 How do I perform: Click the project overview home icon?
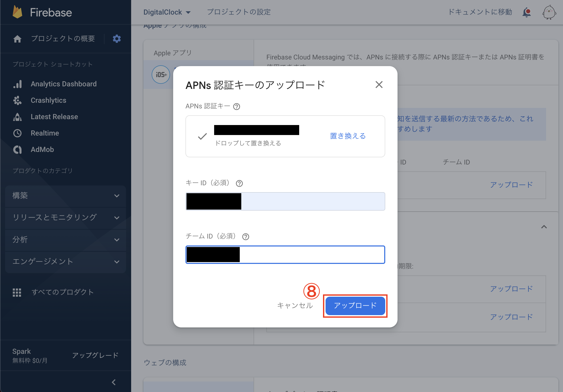coord(18,39)
